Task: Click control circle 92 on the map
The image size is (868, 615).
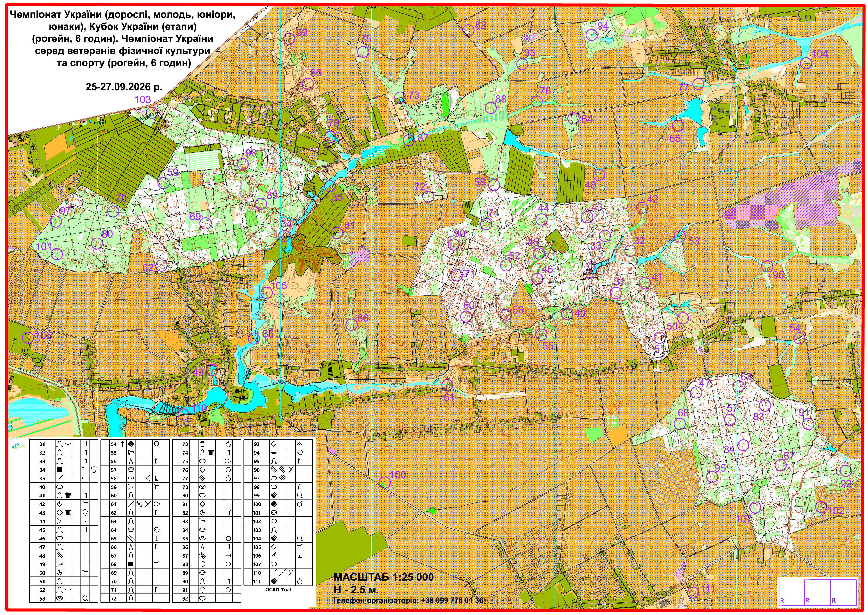Action: click(x=846, y=471)
